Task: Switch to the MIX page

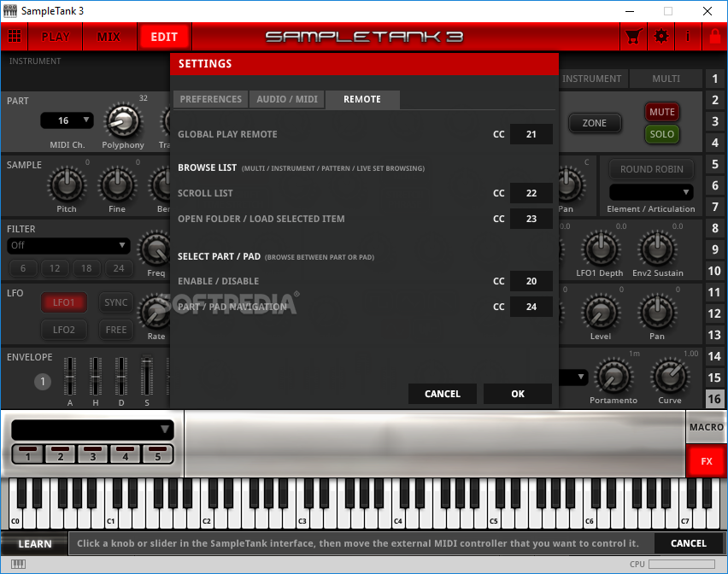Action: point(109,37)
